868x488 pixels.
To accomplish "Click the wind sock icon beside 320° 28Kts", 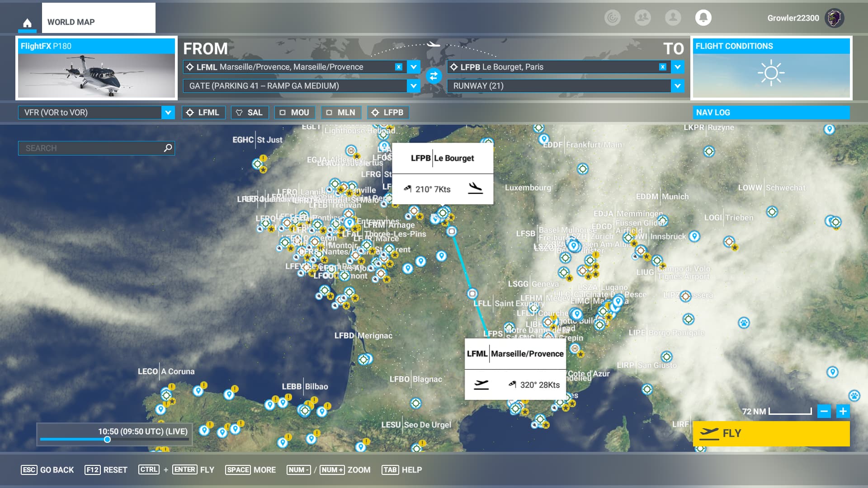I will pyautogui.click(x=512, y=385).
